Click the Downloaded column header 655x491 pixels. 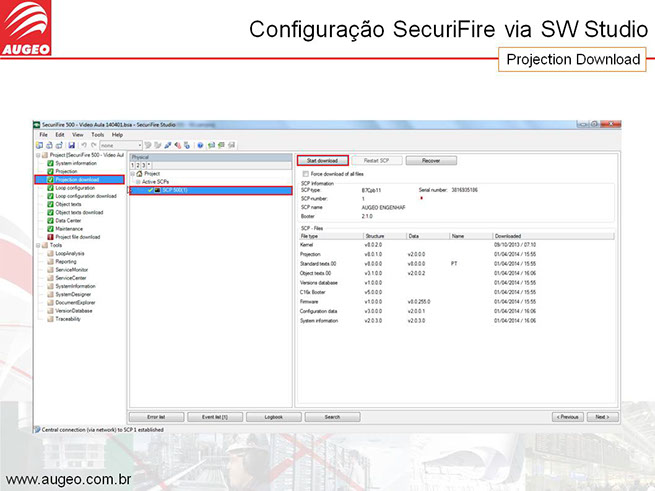point(508,236)
